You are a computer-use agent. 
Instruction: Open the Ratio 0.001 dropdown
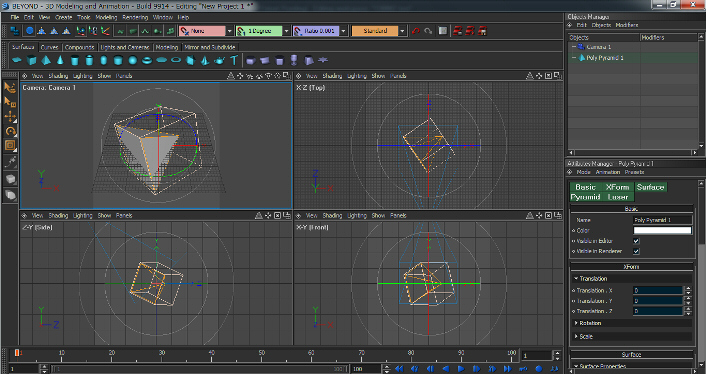tap(344, 31)
